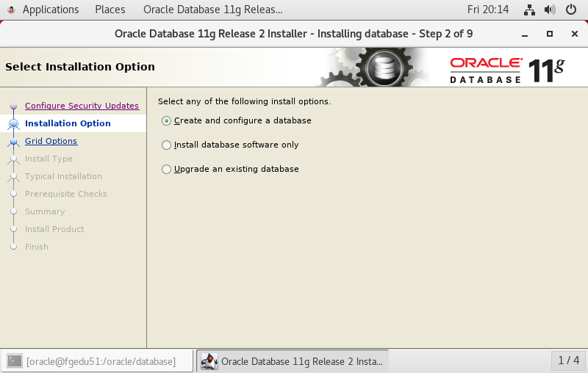The width and height of the screenshot is (588, 373).
Task: Click the Typical Installation step label
Action: (x=63, y=176)
